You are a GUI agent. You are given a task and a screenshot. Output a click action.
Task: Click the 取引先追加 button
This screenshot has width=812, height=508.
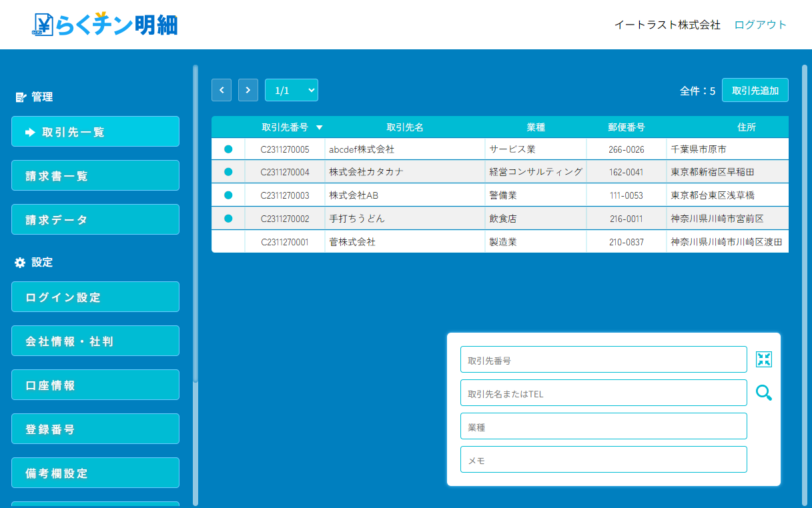click(x=755, y=90)
